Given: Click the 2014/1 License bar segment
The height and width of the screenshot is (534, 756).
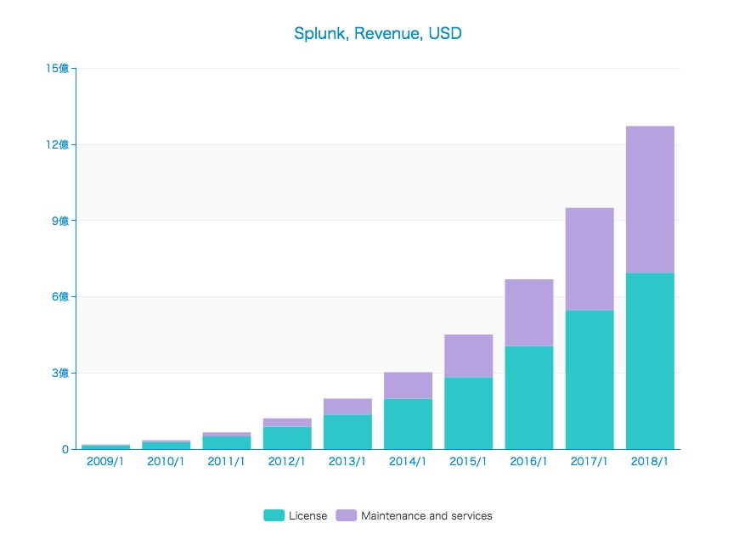Looking at the screenshot, I should 408,424.
